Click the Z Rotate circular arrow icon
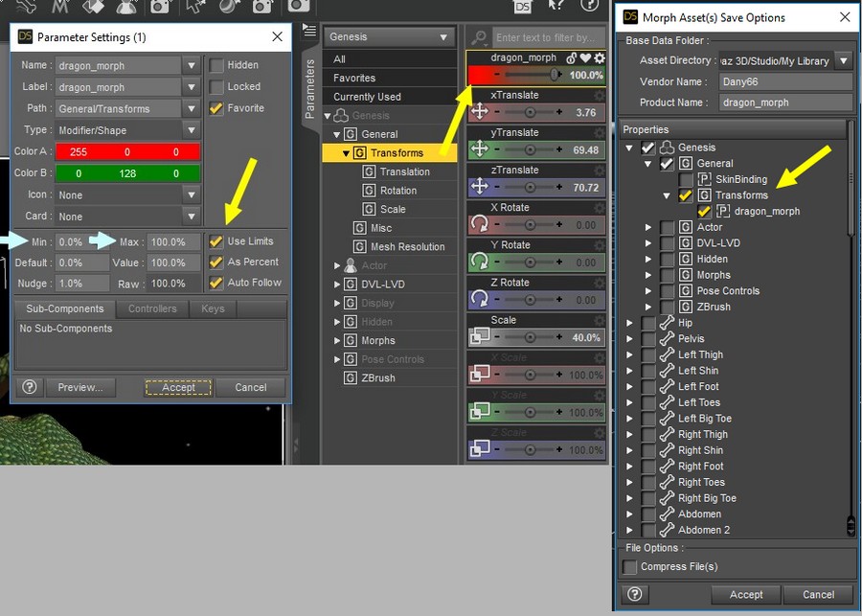Viewport: 862px width, 616px height. (x=480, y=299)
